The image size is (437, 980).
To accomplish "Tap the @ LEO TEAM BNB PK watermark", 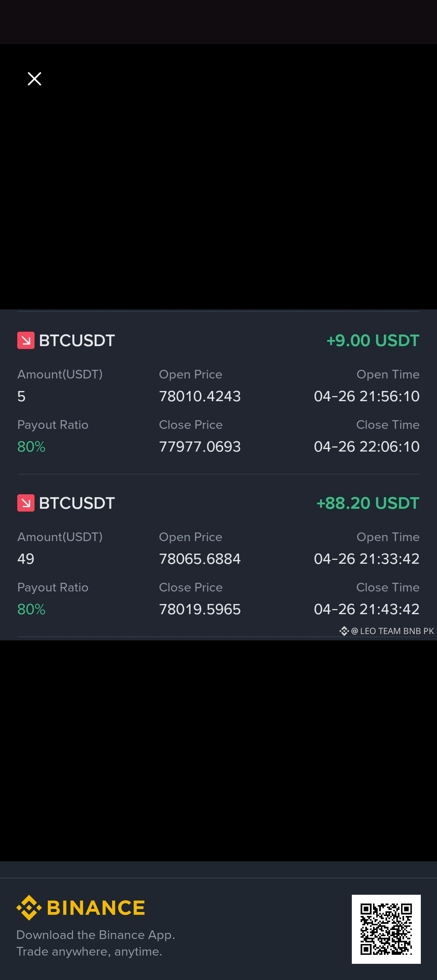I will (392, 631).
